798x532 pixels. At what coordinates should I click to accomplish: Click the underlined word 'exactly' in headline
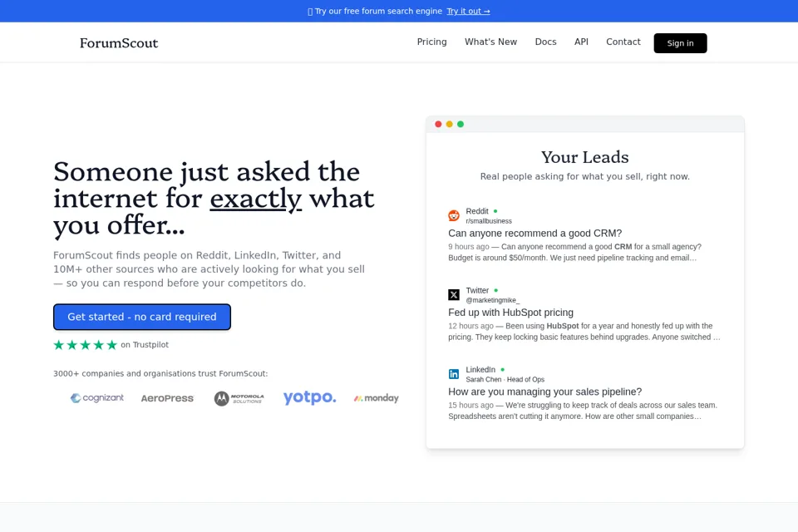[255, 199]
